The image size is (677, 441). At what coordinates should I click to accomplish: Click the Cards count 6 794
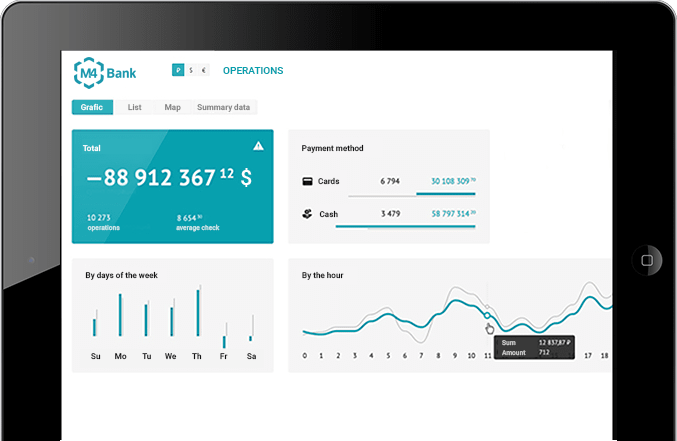click(x=390, y=181)
